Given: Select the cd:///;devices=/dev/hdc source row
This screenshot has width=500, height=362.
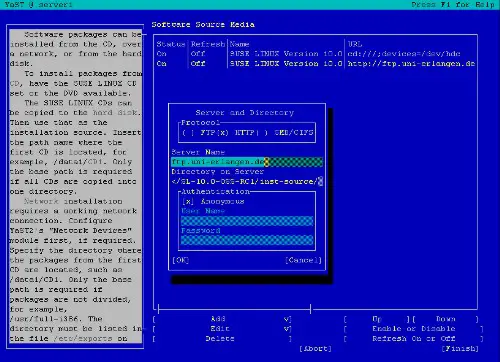Looking at the screenshot, I should (316, 54).
